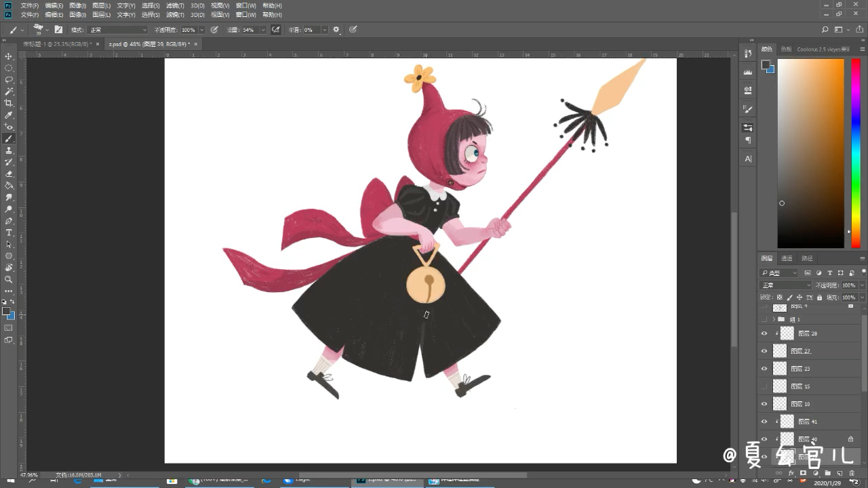This screenshot has width=868, height=488.
Task: Expand the 组 1 layer group
Action: 774,319
